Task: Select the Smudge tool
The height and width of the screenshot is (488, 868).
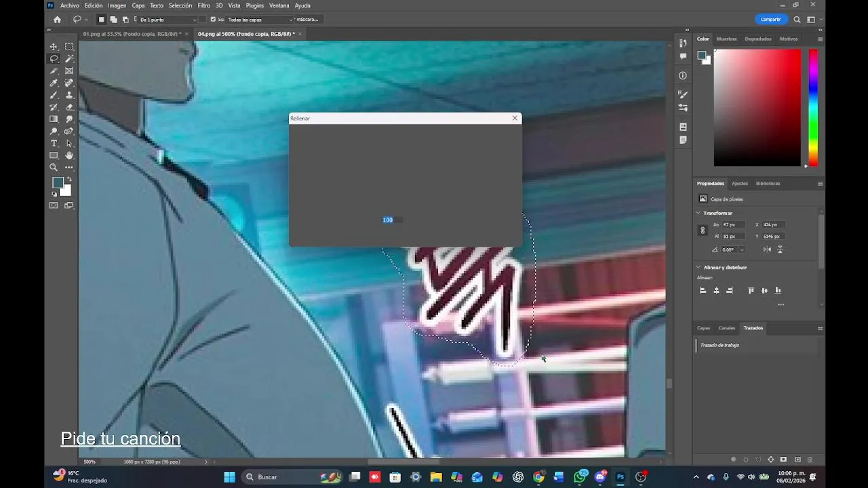Action: pos(69,119)
